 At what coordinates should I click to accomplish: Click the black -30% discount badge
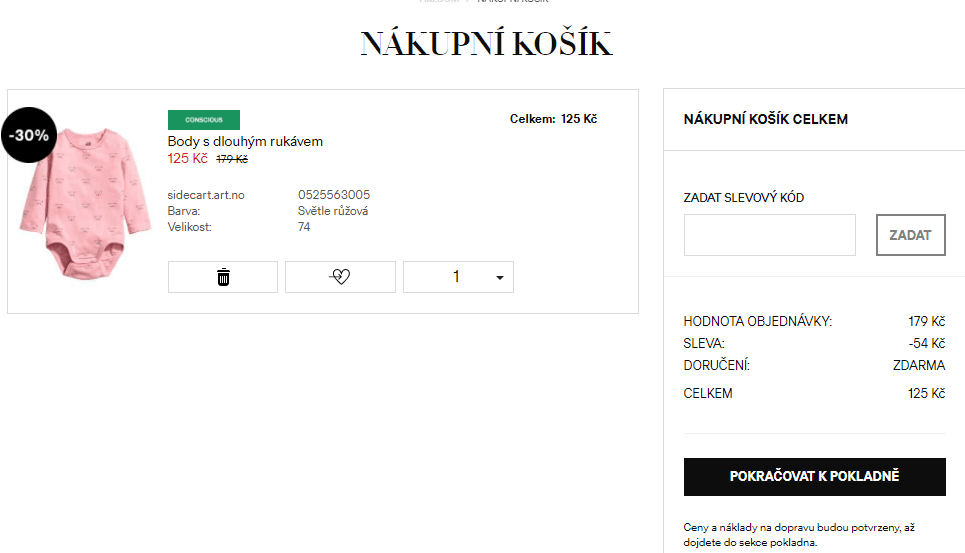pos(29,135)
